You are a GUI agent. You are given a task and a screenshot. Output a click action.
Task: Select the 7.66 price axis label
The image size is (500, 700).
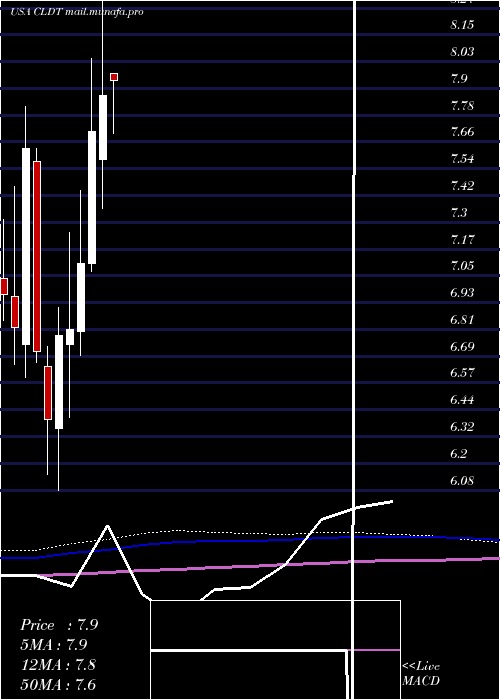[462, 132]
